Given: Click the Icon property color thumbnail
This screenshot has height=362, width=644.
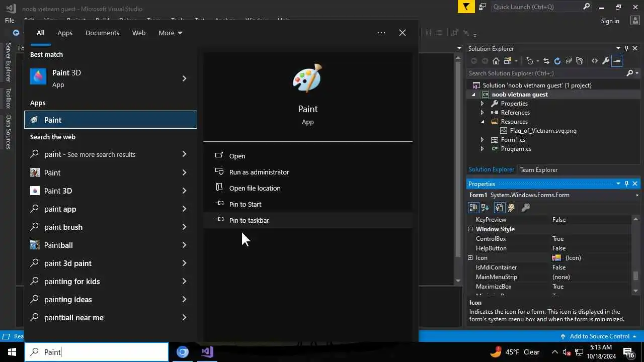Looking at the screenshot, I should (556, 258).
